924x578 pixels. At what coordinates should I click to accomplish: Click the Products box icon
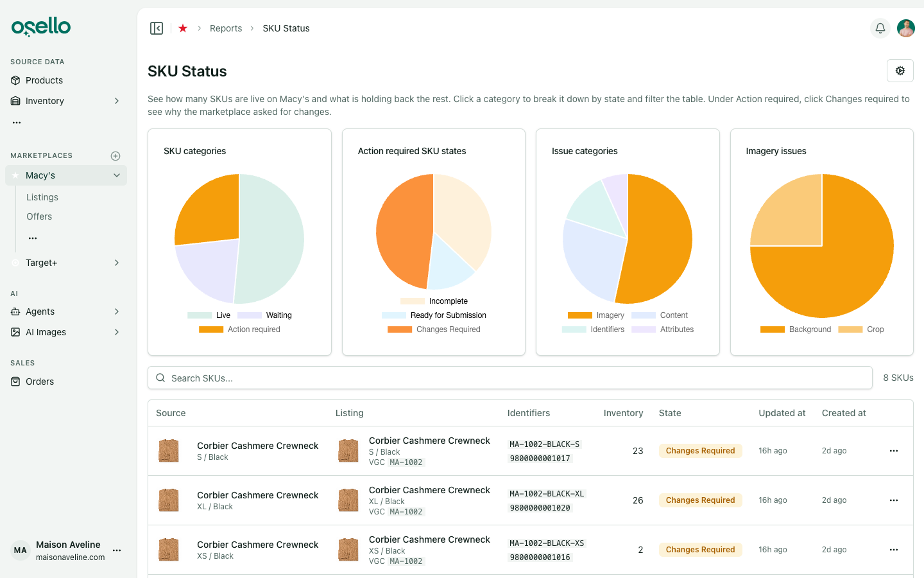coord(15,80)
